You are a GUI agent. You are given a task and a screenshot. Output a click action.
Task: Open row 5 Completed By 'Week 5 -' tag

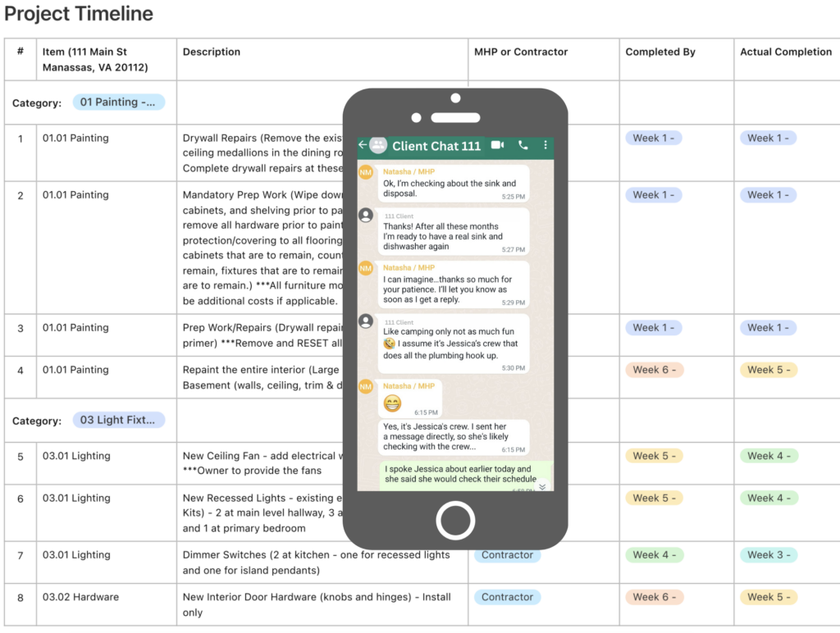coord(654,456)
